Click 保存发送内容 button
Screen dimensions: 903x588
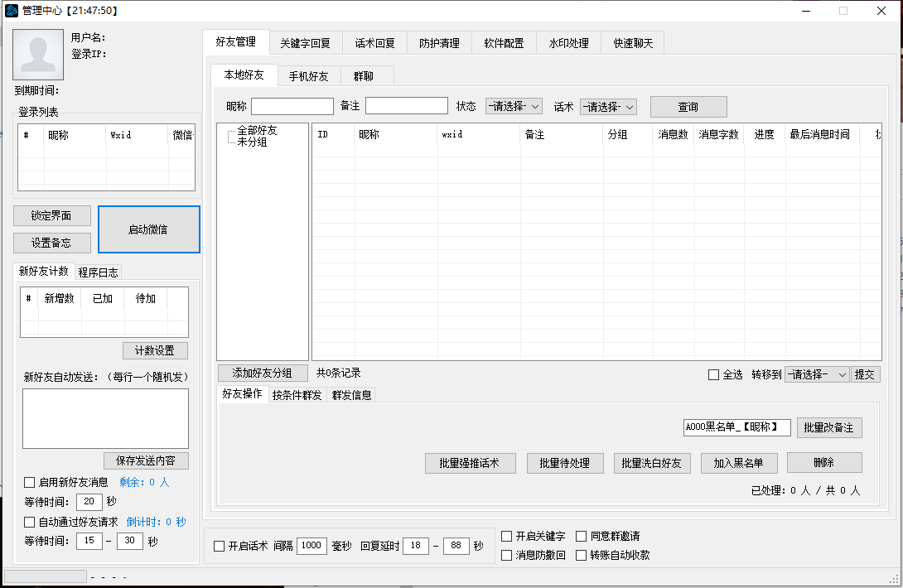[x=146, y=460]
